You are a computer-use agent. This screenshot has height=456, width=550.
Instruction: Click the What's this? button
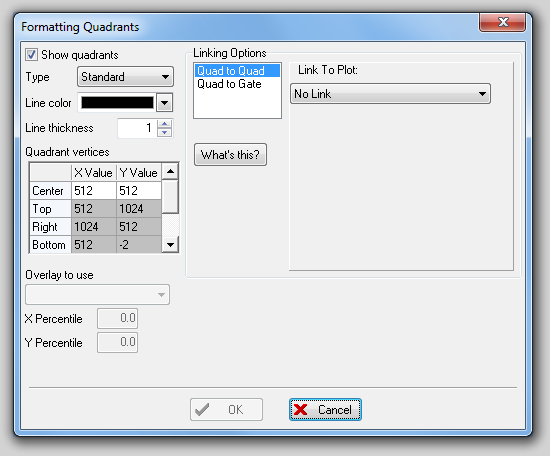pos(230,154)
